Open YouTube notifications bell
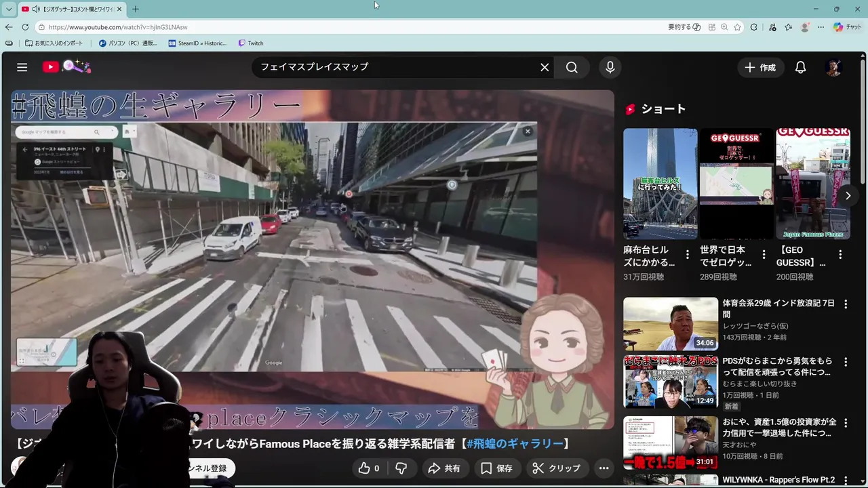868x488 pixels. coord(801,67)
